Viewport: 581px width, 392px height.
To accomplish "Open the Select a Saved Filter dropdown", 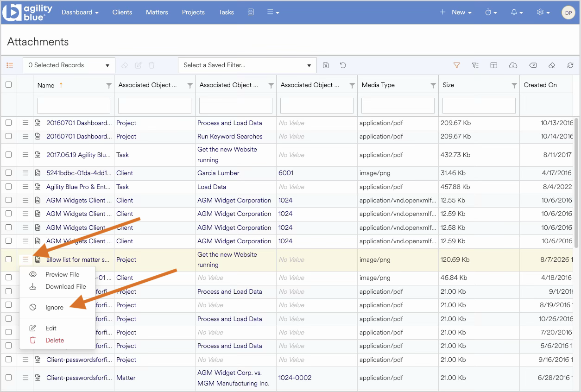I will [247, 65].
